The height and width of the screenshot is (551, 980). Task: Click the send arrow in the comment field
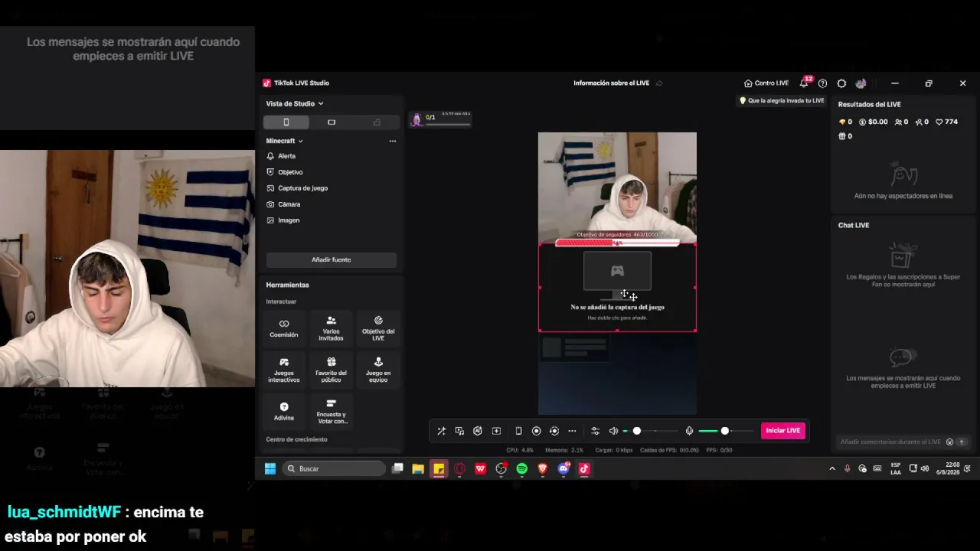click(x=962, y=442)
